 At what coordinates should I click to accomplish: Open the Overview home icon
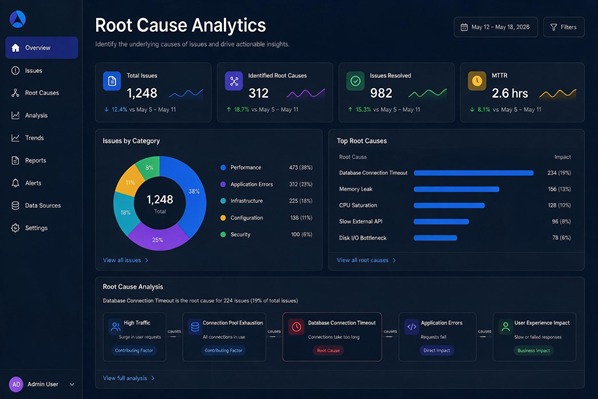15,48
